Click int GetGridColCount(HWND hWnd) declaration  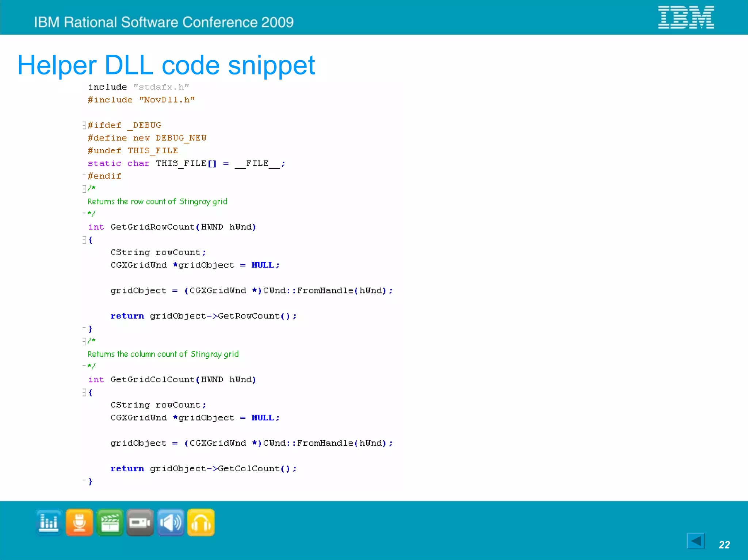click(x=172, y=379)
